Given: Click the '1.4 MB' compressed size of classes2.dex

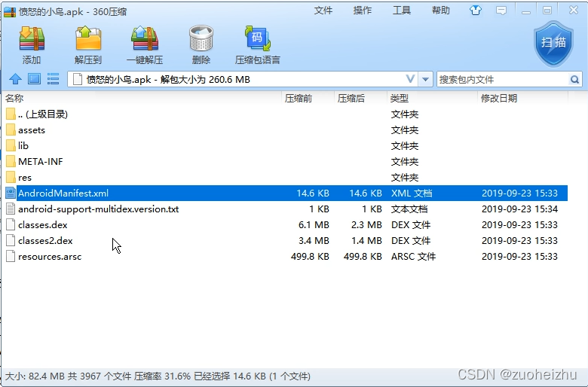Looking at the screenshot, I should pyautogui.click(x=366, y=240).
